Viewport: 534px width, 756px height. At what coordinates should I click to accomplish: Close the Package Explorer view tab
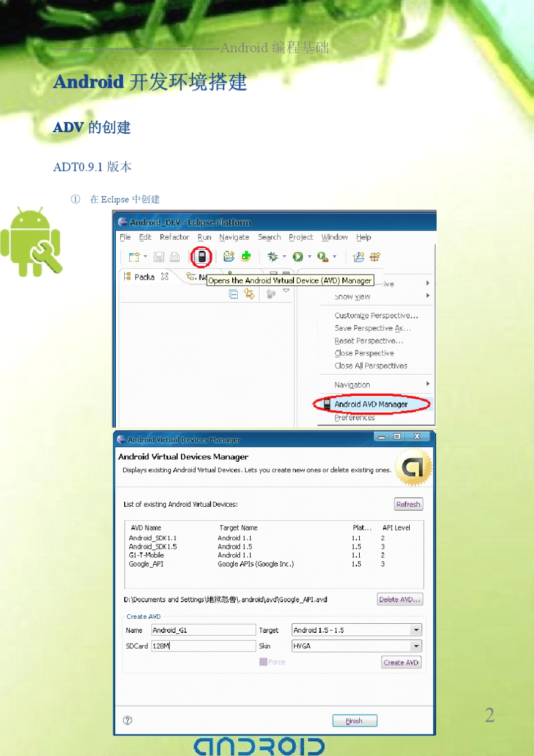pyautogui.click(x=165, y=276)
